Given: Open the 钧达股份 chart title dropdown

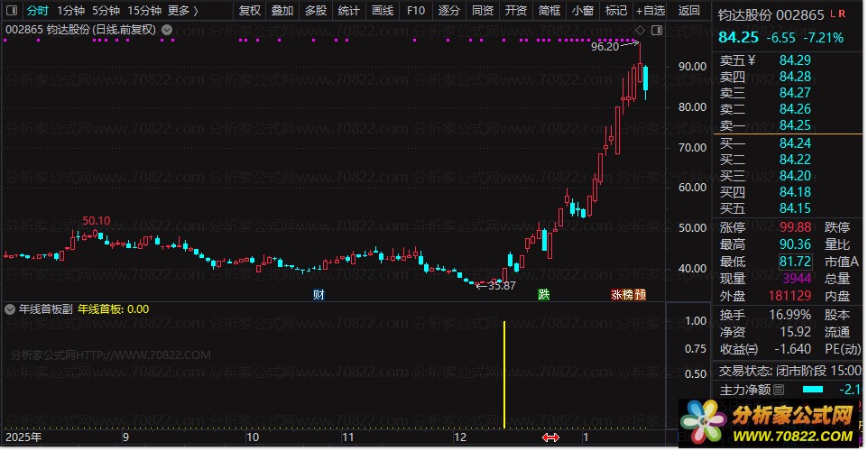Looking at the screenshot, I should tap(167, 30).
